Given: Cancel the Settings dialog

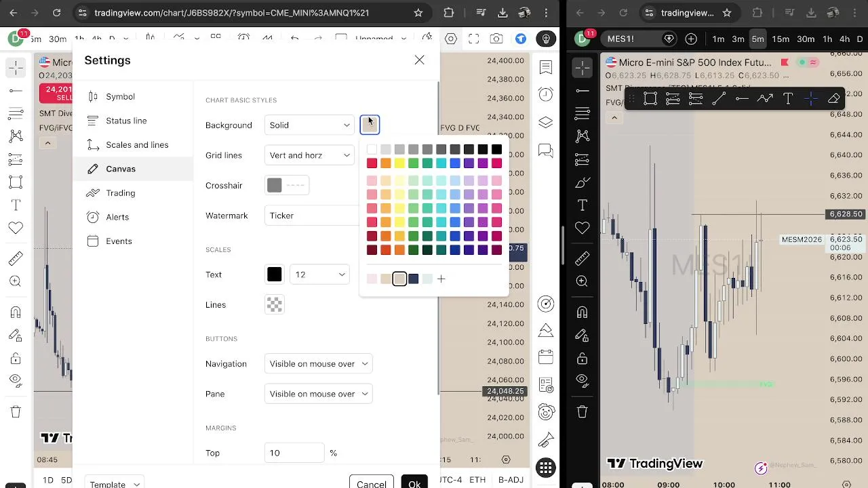Looking at the screenshot, I should pos(372,483).
